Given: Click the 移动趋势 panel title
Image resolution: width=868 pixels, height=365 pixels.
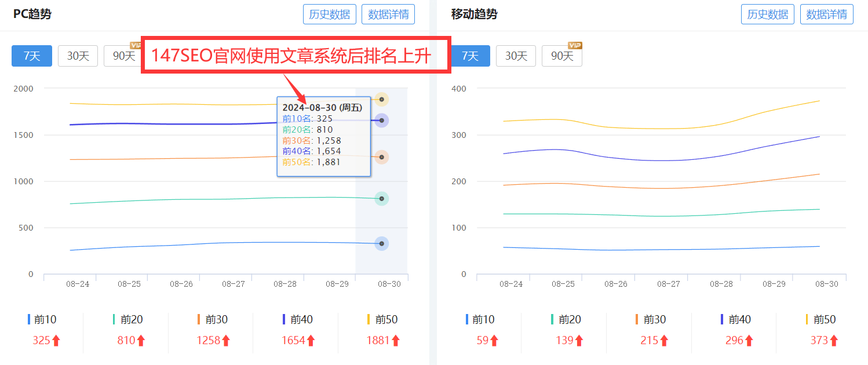Looking at the screenshot, I should pos(475,14).
